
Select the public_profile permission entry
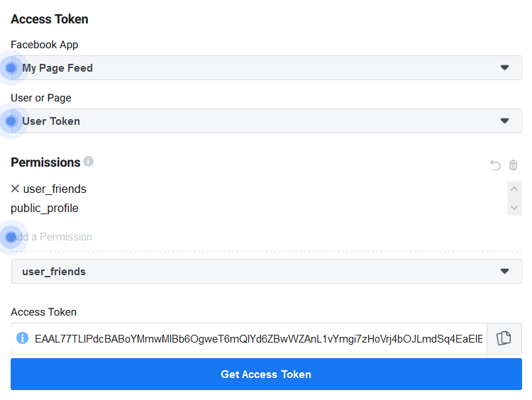tap(45, 209)
